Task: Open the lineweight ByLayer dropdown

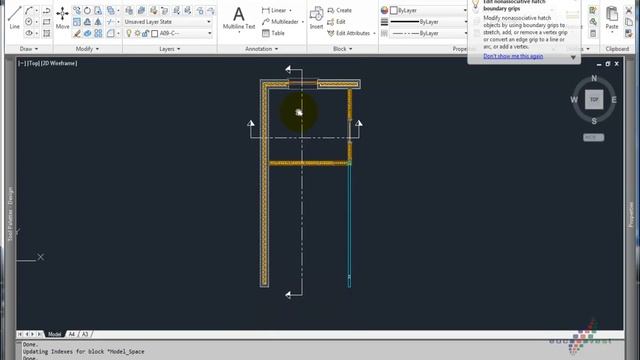Action: (x=428, y=22)
